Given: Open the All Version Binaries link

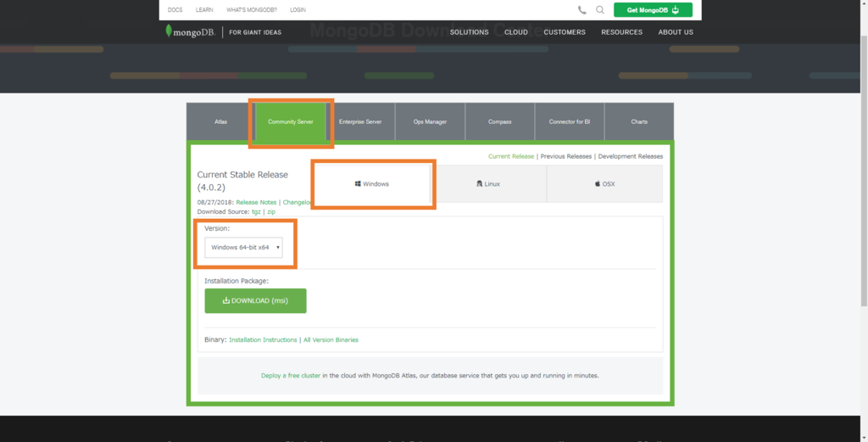Looking at the screenshot, I should point(331,339).
